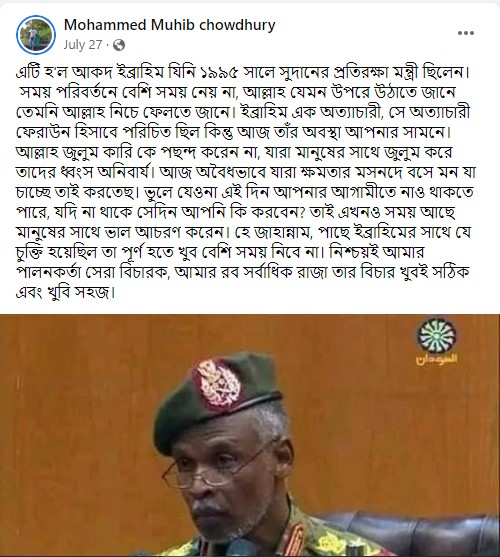
Task: Open the July 27 post timestamp
Action: (83, 45)
